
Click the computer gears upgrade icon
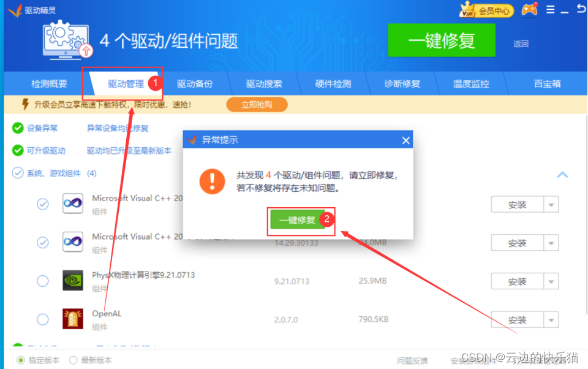click(67, 40)
